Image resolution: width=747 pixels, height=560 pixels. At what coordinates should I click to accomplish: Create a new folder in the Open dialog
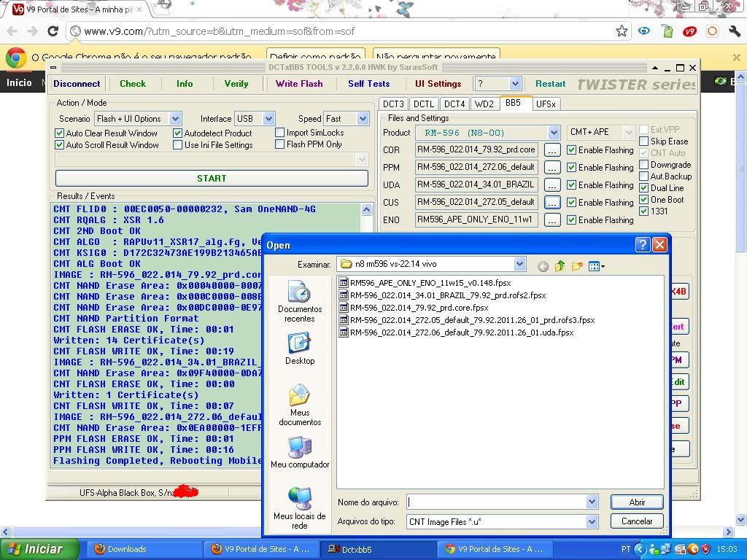(577, 265)
